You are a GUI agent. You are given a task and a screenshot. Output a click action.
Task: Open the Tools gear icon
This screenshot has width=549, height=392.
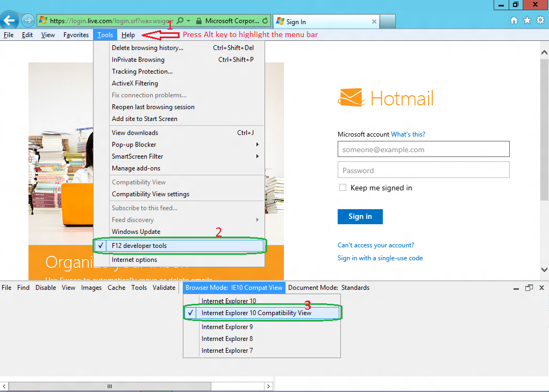coord(540,20)
